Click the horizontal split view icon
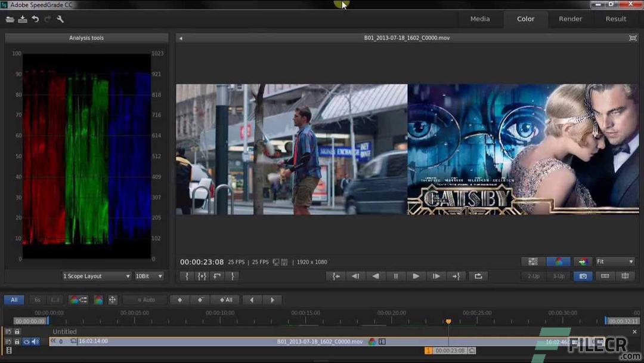Image resolution: width=644 pixels, height=363 pixels. (605, 276)
